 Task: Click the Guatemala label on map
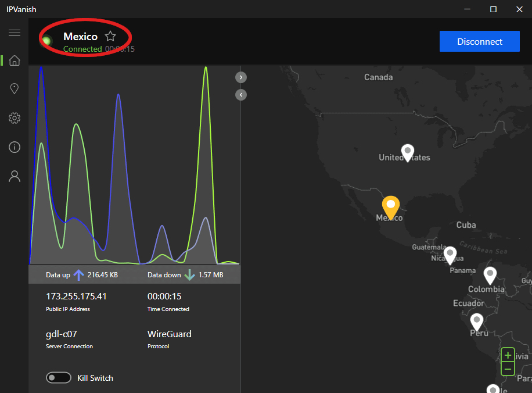coord(429,247)
